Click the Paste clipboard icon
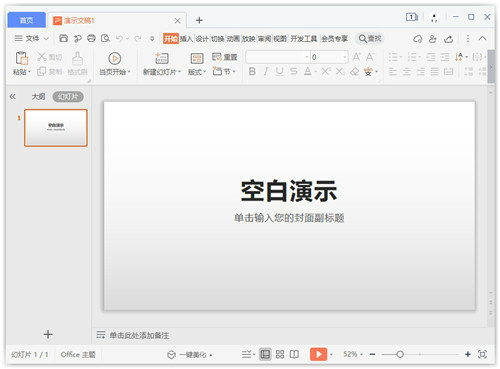500x369 pixels. [x=22, y=58]
